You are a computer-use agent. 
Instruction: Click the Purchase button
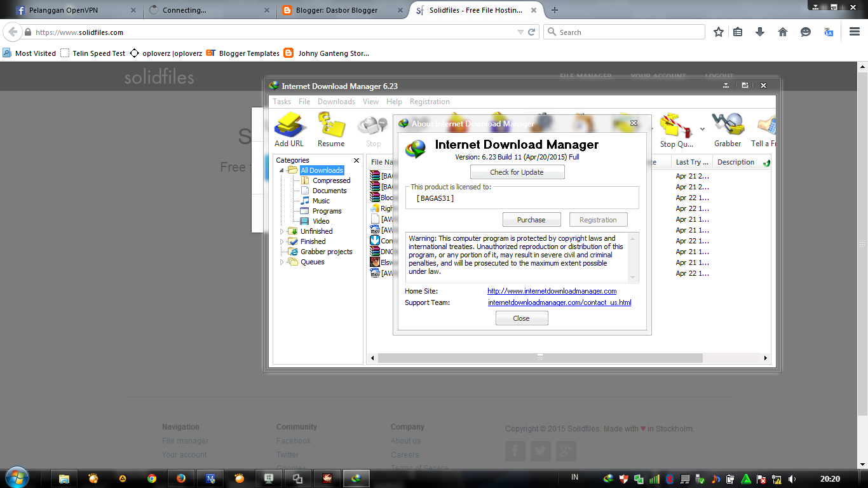point(531,220)
